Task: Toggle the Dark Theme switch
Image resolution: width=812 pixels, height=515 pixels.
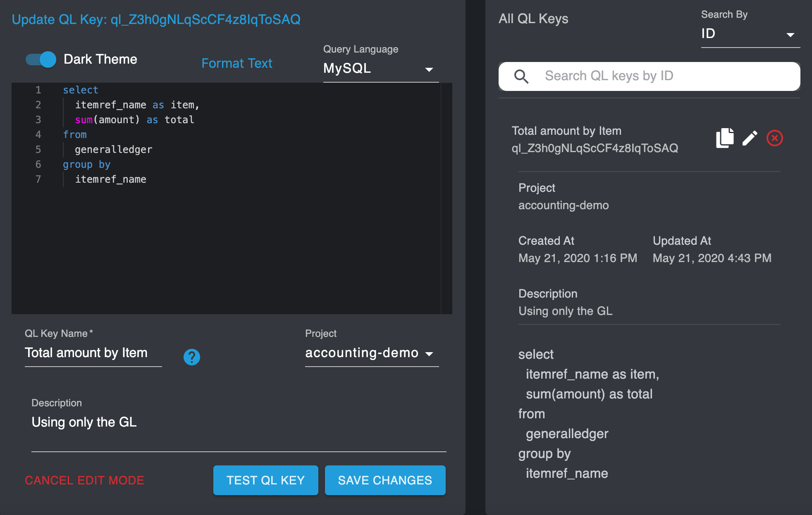Action: pos(41,60)
